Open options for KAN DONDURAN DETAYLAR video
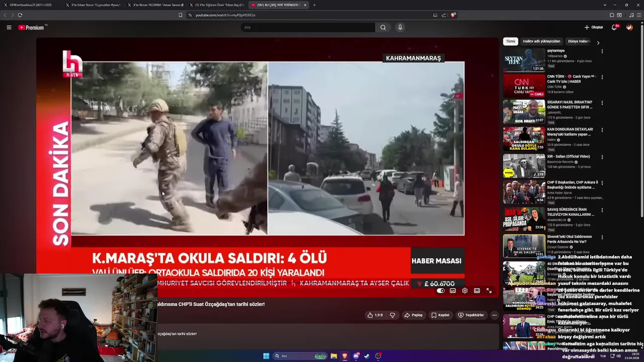Screen dimensions: 644x362 [x=602, y=130]
